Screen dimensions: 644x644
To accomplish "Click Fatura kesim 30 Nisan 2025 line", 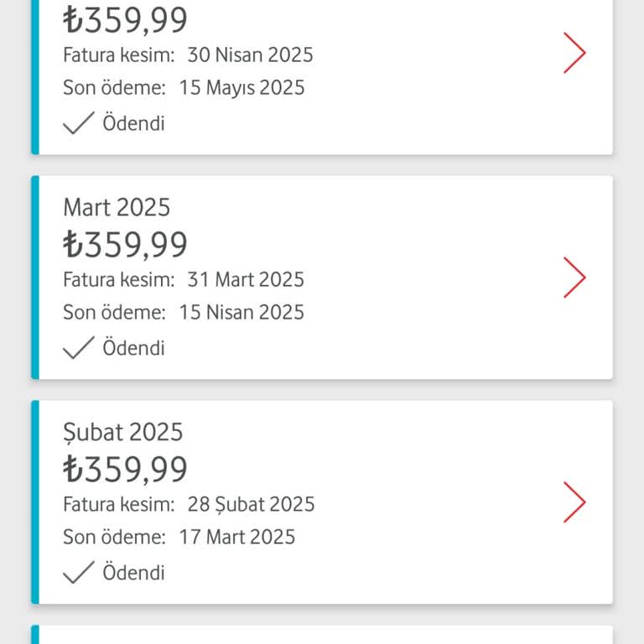I will 188,55.
